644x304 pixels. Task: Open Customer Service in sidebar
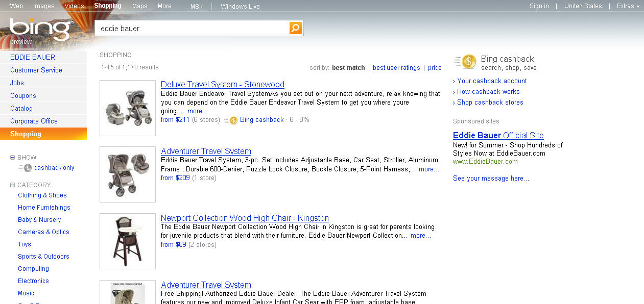pyautogui.click(x=36, y=70)
